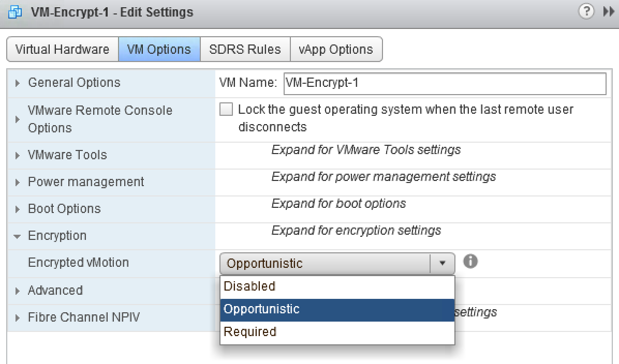Screen dimensions: 619x364
Task: Switch to the Virtual Hardware tab
Action: [x=62, y=50]
